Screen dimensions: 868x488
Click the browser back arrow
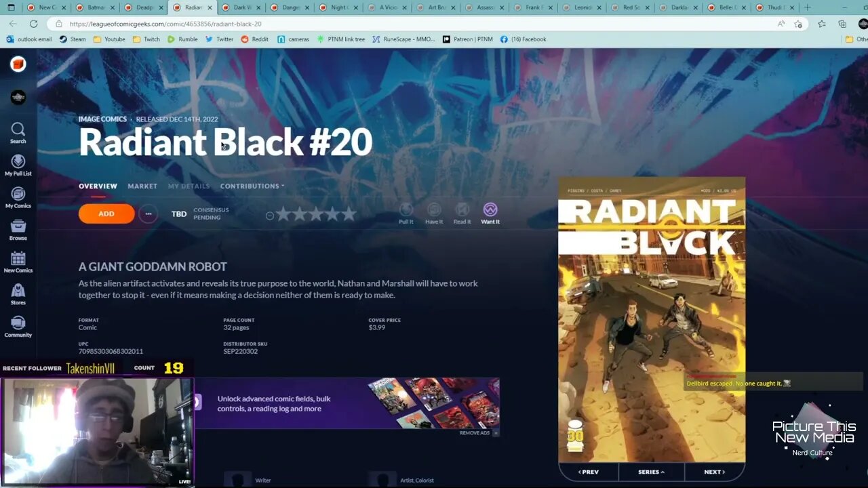(13, 24)
